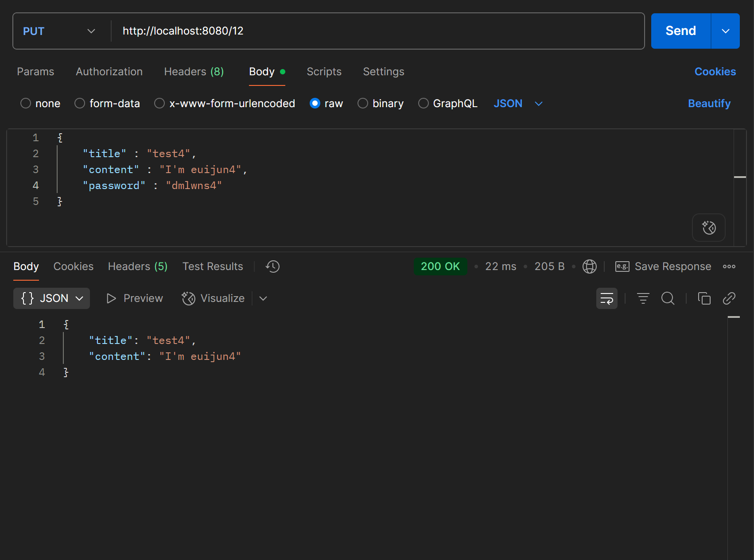
Task: Click the Preview button
Action: 135,298
